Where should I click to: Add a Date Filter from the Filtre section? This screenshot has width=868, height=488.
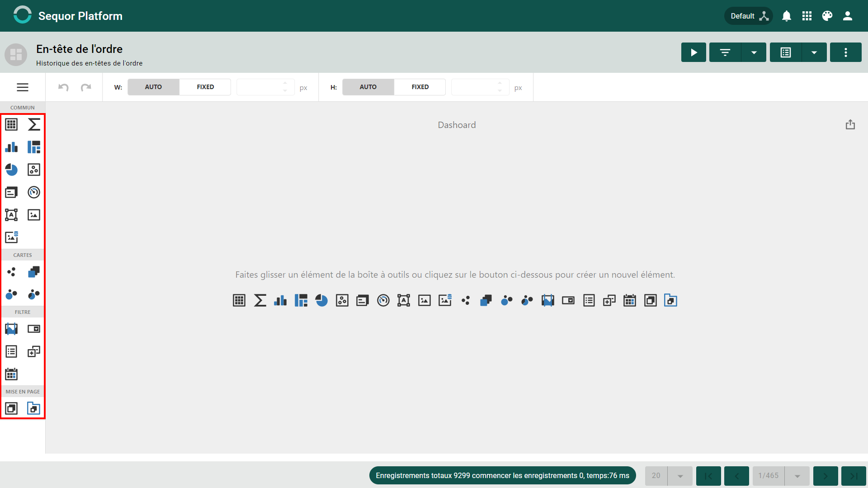(11, 374)
